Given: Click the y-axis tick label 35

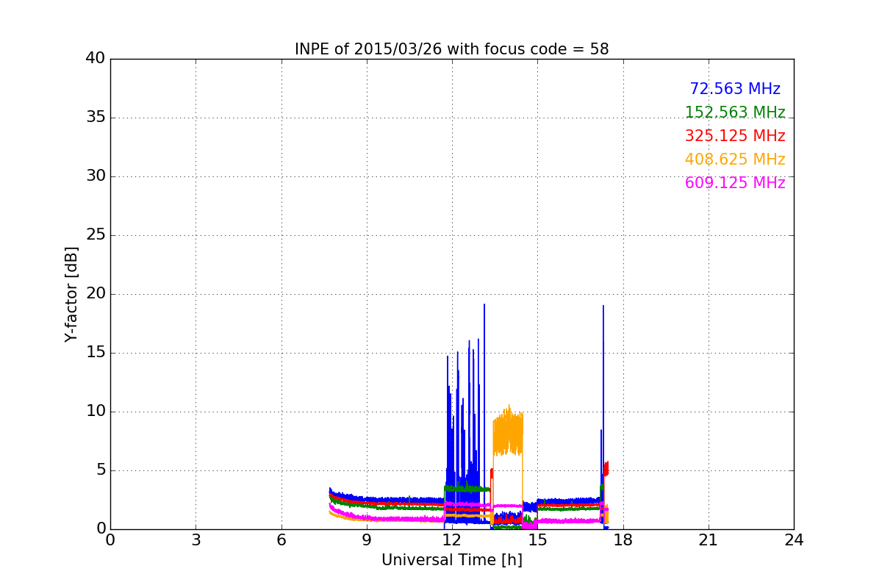Looking at the screenshot, I should (96, 118).
